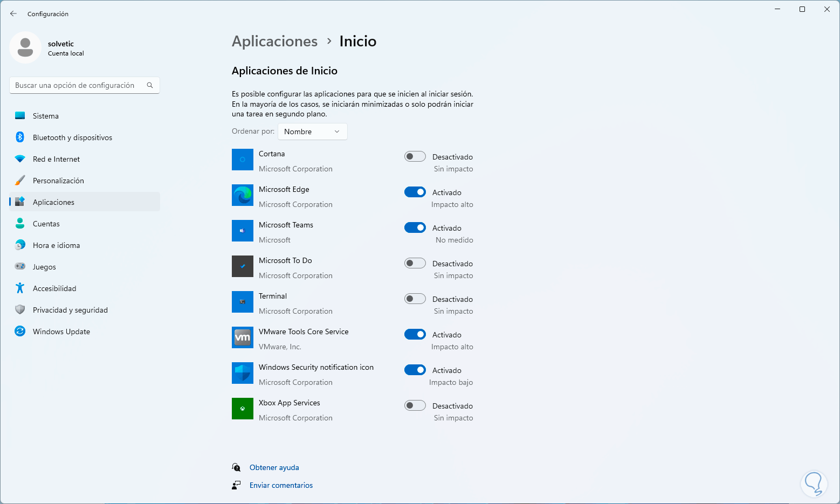Enable Cortana startup toggle
Image resolution: width=840 pixels, height=504 pixels.
point(415,156)
